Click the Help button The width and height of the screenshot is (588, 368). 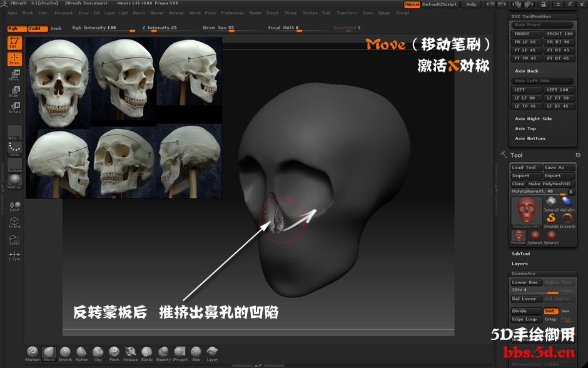click(x=471, y=4)
